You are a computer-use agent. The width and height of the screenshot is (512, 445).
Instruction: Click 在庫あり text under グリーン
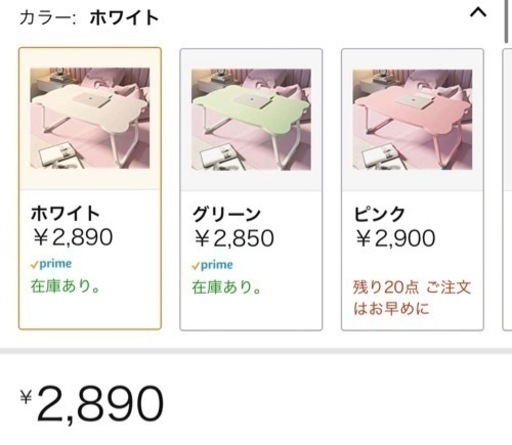pyautogui.click(x=227, y=287)
